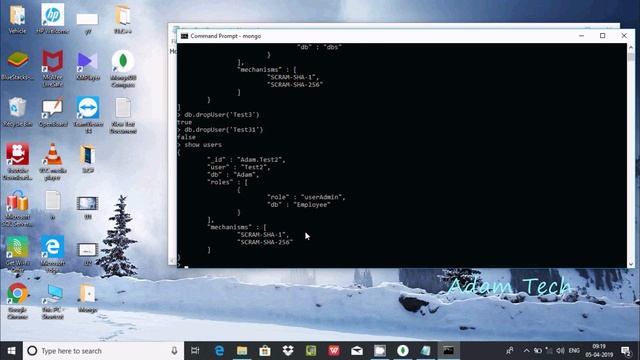The width and height of the screenshot is (640, 360).
Task: Click the Windows Start button
Action: [x=11, y=351]
